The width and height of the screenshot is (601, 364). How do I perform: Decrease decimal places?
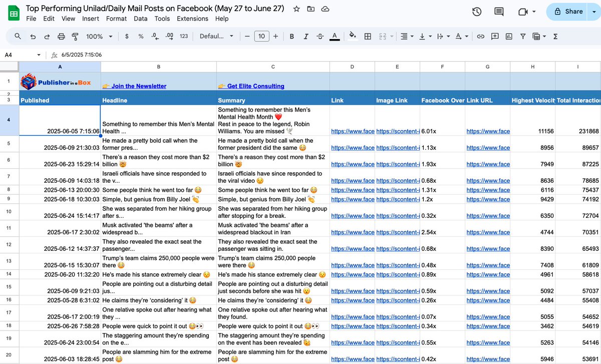pos(155,36)
